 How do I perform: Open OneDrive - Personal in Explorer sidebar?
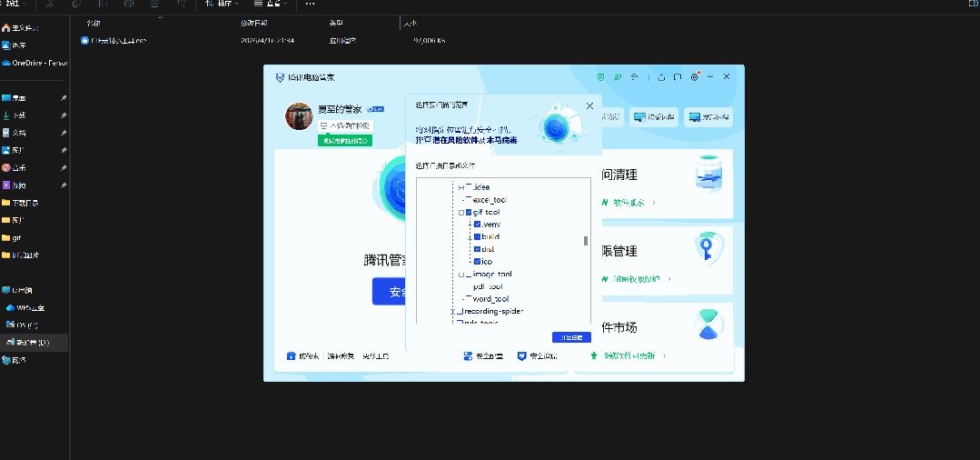(x=35, y=64)
